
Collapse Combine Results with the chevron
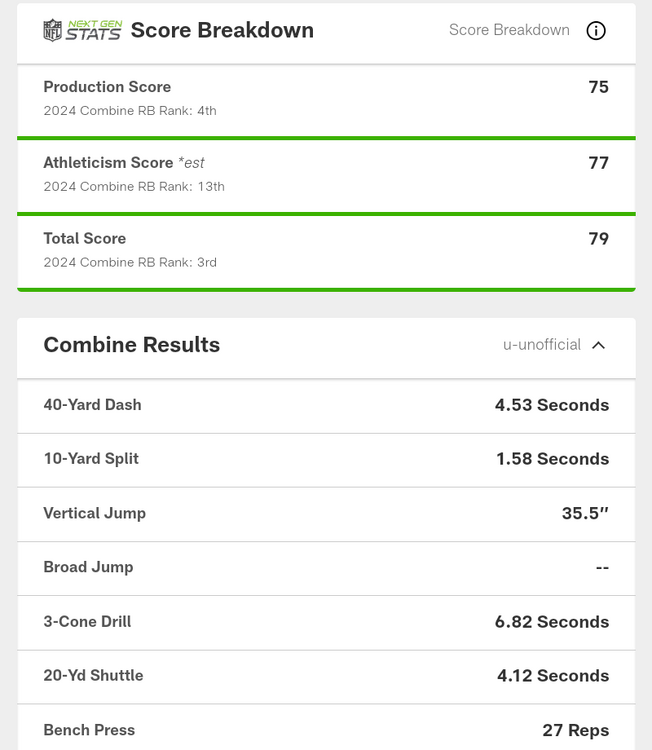(x=599, y=345)
